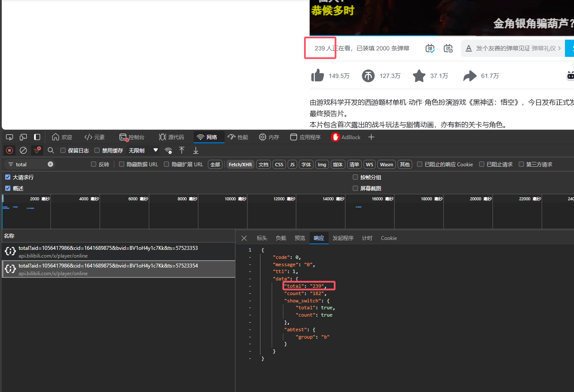
Task: Open the network conditions wifi icon
Action: [168, 150]
